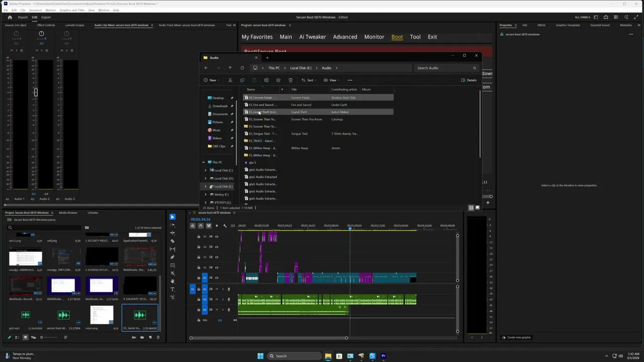This screenshot has height=362, width=644.
Task: Toggle V5 track output eye
Action: 217,236
